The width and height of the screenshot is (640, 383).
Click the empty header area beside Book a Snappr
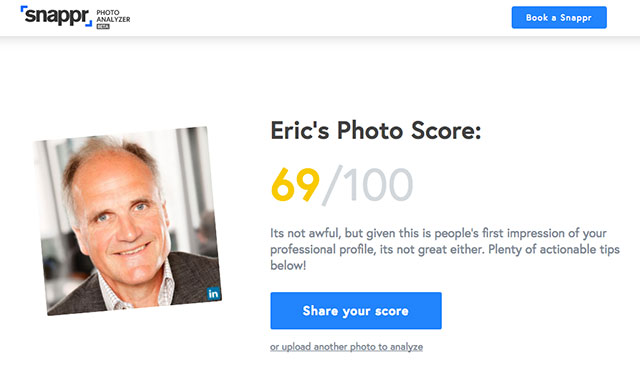click(320, 18)
